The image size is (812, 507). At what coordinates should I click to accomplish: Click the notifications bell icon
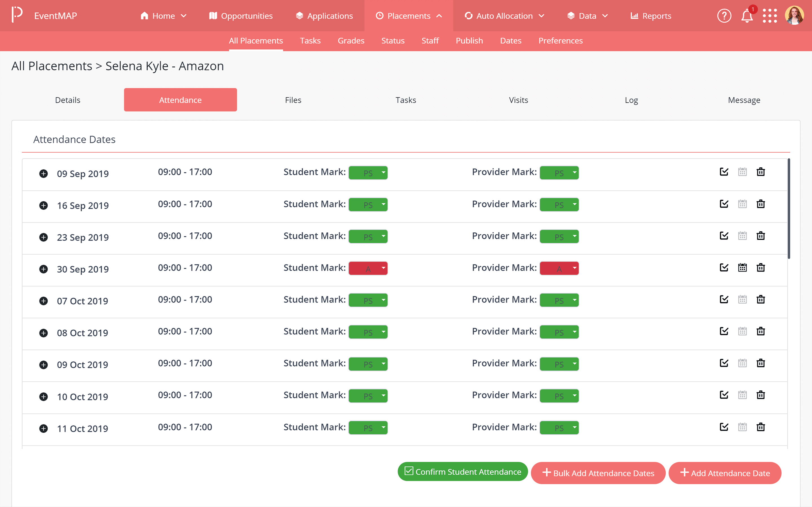tap(747, 16)
